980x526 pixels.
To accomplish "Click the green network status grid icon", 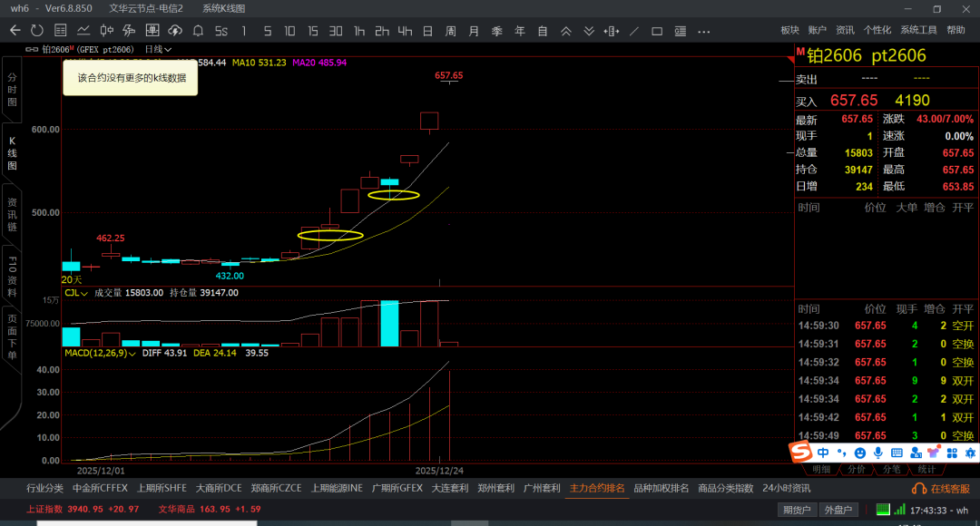I will (x=883, y=510).
